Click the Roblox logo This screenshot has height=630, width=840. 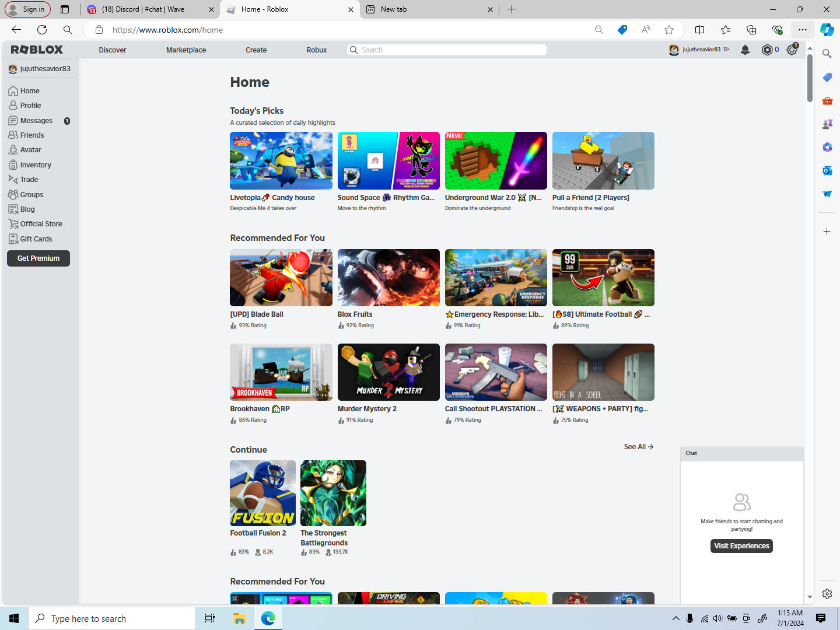point(37,50)
